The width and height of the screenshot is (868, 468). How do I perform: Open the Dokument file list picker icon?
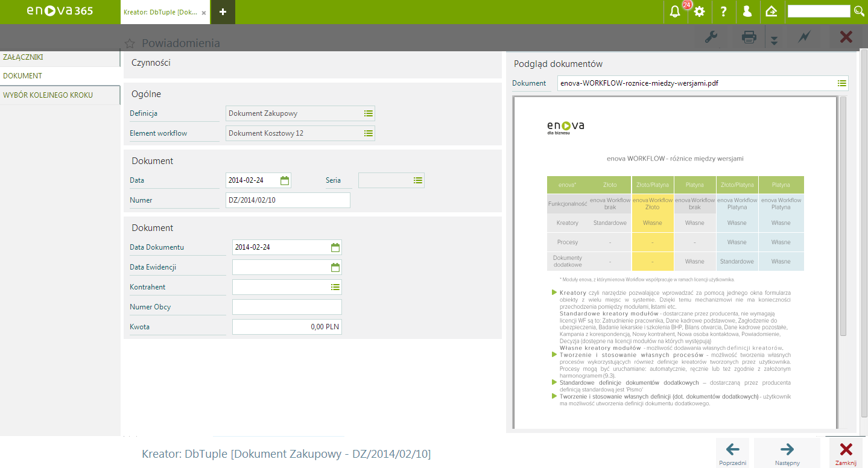[x=842, y=83]
